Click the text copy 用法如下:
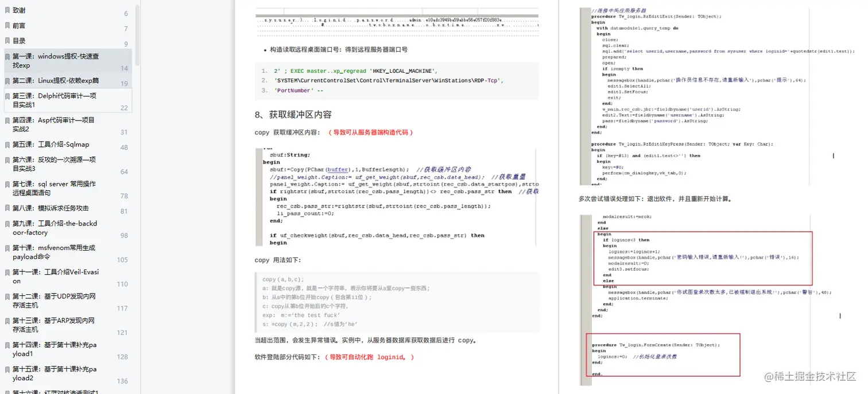 pos(277,260)
